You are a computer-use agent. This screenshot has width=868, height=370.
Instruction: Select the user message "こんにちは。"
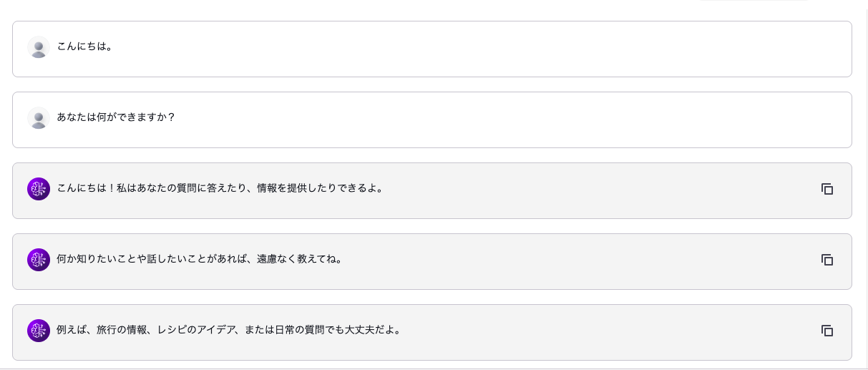pyautogui.click(x=85, y=47)
